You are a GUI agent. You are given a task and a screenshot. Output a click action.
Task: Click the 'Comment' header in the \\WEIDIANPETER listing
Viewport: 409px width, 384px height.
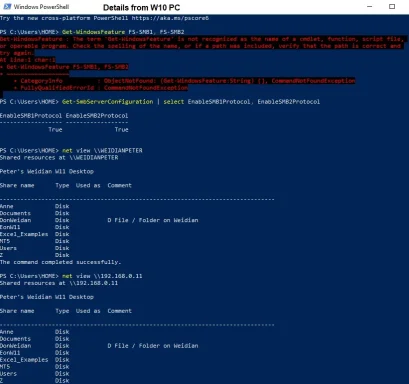click(x=119, y=185)
